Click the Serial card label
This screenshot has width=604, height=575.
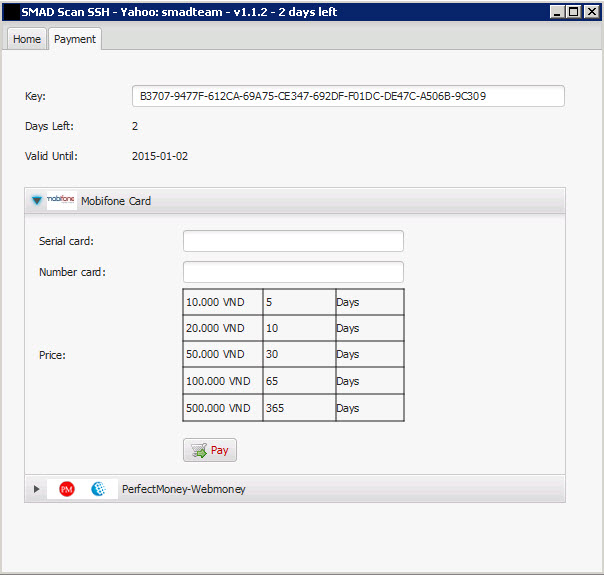pyautogui.click(x=66, y=241)
